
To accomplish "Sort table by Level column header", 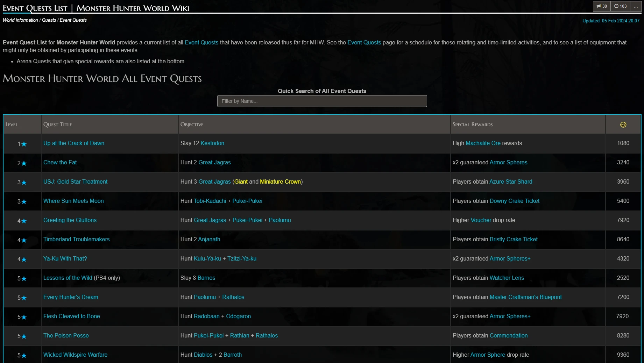I will pos(22,124).
